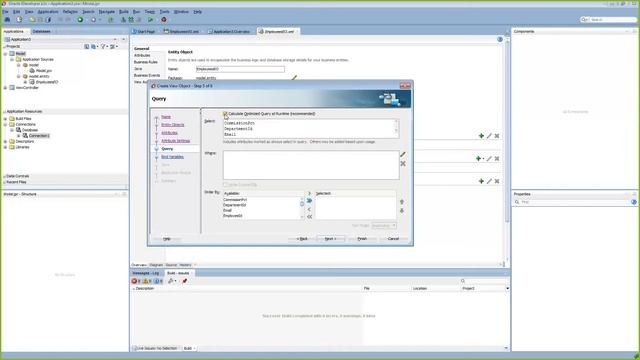Click the Where clause delete X icon
The height and width of the screenshot is (360, 640).
tap(403, 164)
